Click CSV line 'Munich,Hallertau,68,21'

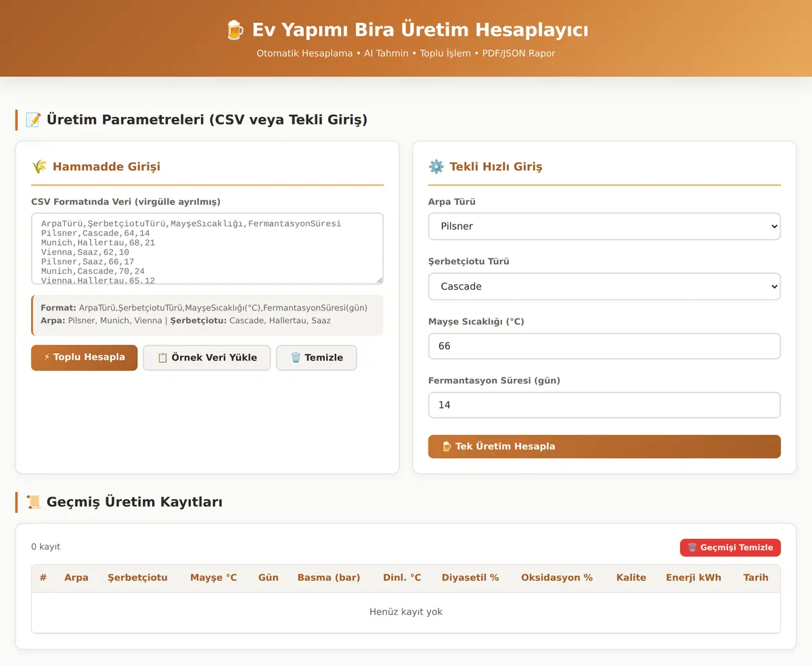(98, 242)
